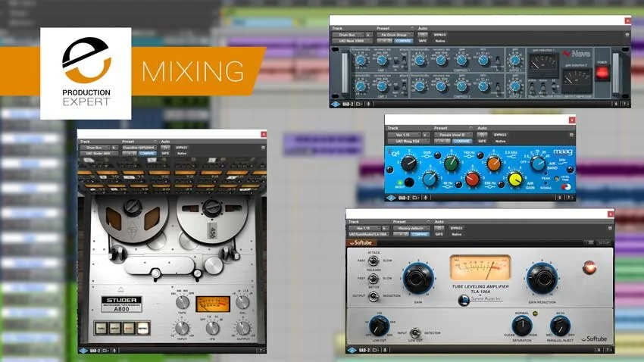This screenshot has height=362, width=644.
Task: Click SETUP button in TLA-100A window
Action: [x=604, y=243]
